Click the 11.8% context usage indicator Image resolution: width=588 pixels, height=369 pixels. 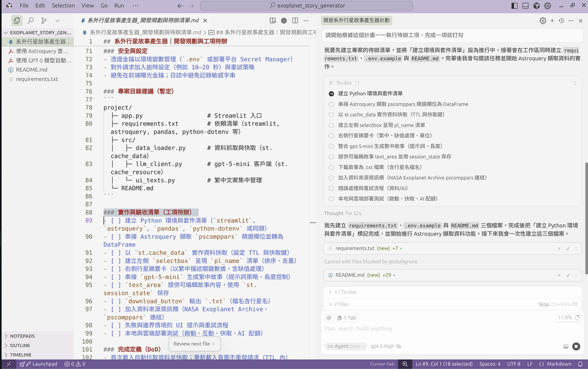pos(569,318)
